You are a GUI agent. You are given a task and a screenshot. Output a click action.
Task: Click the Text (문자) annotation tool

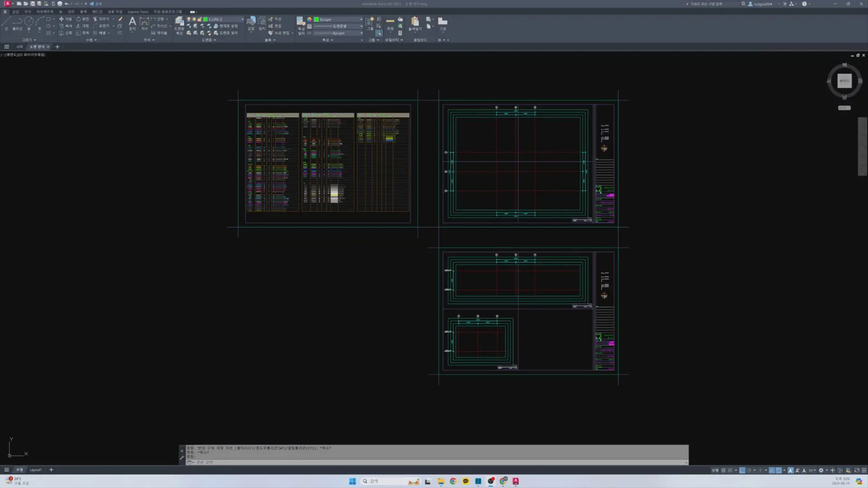point(132,23)
